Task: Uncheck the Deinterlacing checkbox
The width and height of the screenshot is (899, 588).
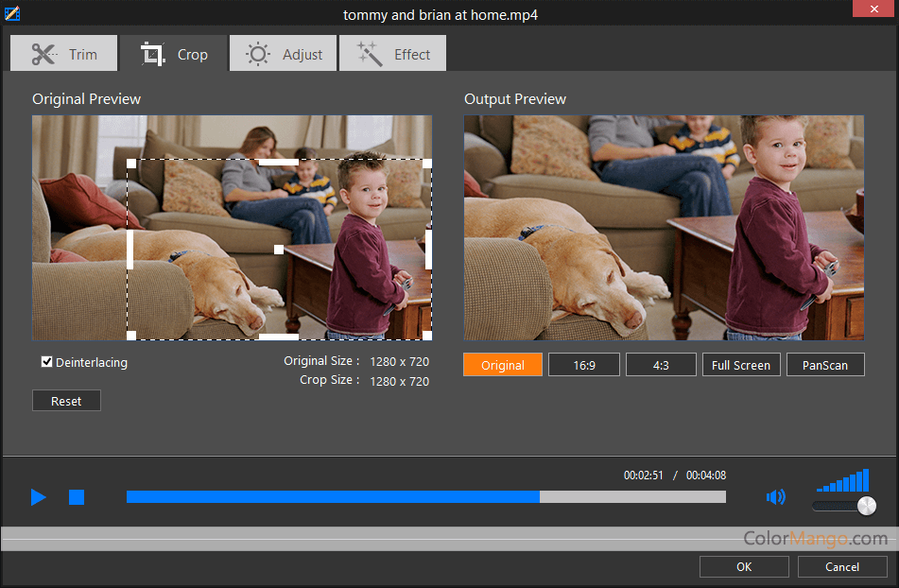Action: [47, 362]
